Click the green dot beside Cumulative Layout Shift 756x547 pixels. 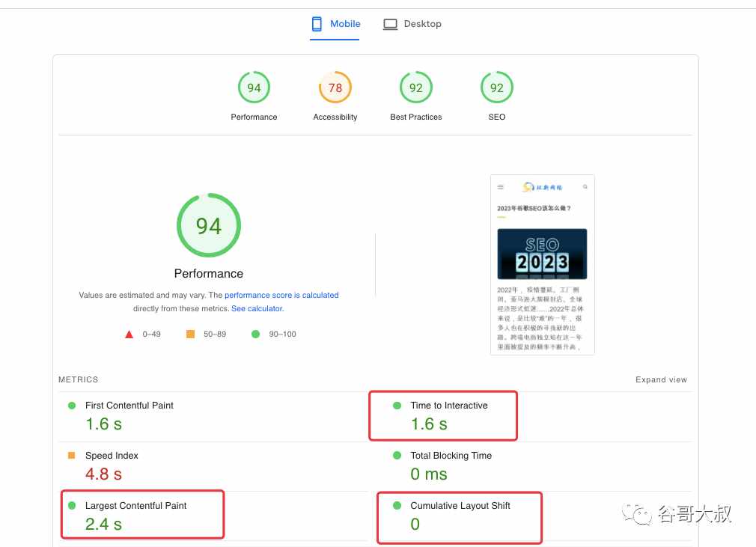coord(397,506)
